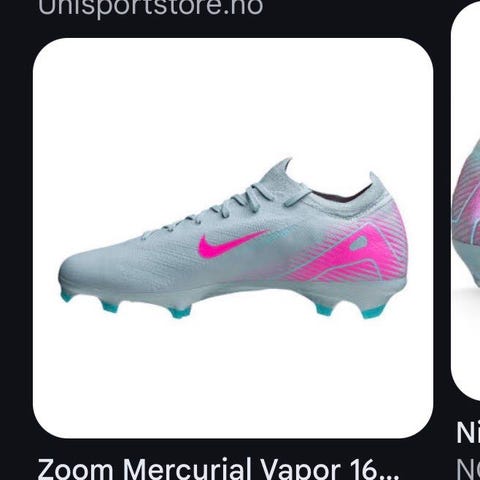Image resolution: width=480 pixels, height=480 pixels.
Task: Open the Zoom Mercurial Vapor 16 product title
Action: [218, 468]
